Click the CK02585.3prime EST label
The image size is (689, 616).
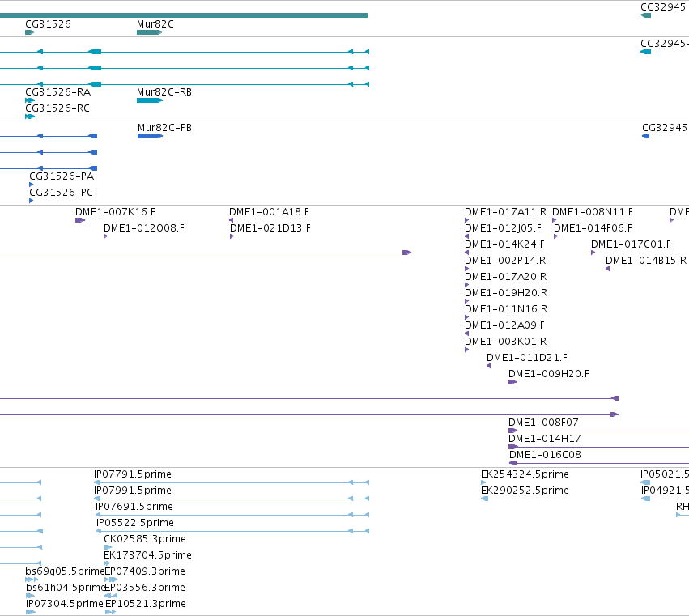[x=145, y=540]
